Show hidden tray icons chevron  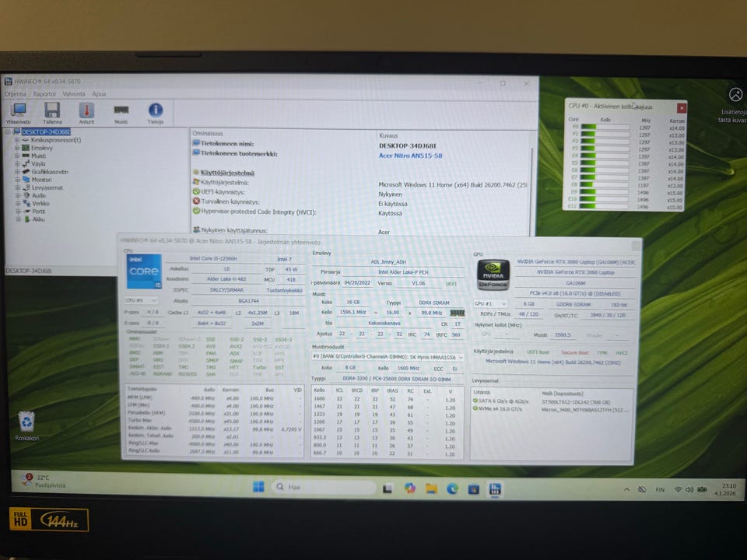point(626,489)
